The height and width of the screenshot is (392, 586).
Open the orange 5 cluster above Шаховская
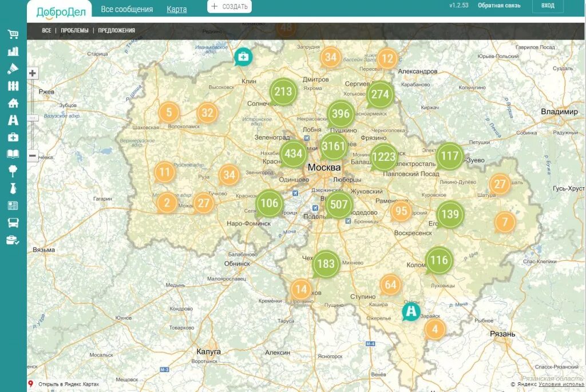[169, 112]
